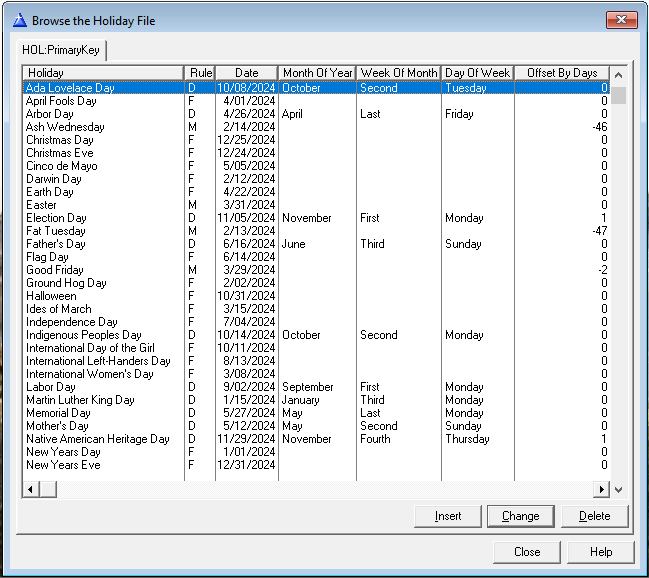Image resolution: width=649 pixels, height=578 pixels.
Task: Click the horizontal scrollbar right arrow
Action: (602, 489)
